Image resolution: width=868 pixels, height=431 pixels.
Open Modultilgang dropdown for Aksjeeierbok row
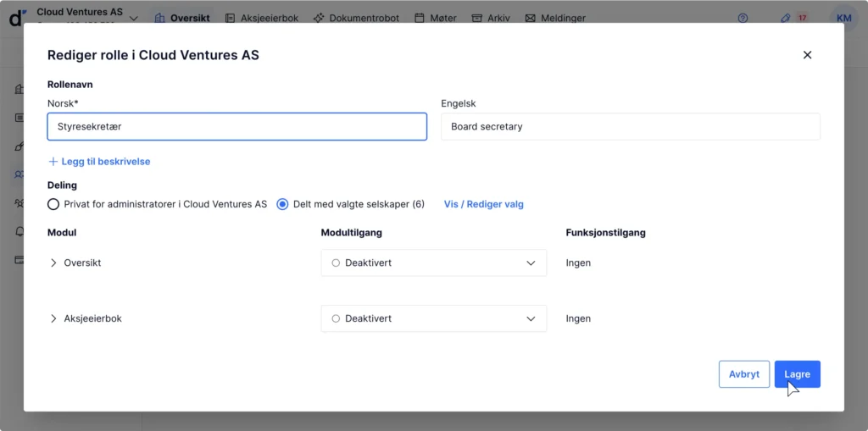433,318
